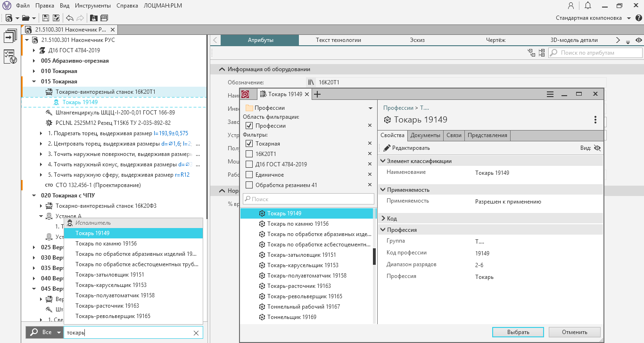
Task: Switch to the Текст технологии tab
Action: 339,40
